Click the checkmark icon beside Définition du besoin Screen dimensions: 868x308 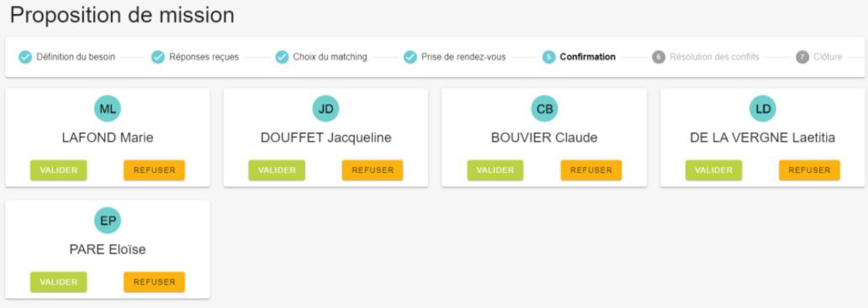click(x=26, y=57)
